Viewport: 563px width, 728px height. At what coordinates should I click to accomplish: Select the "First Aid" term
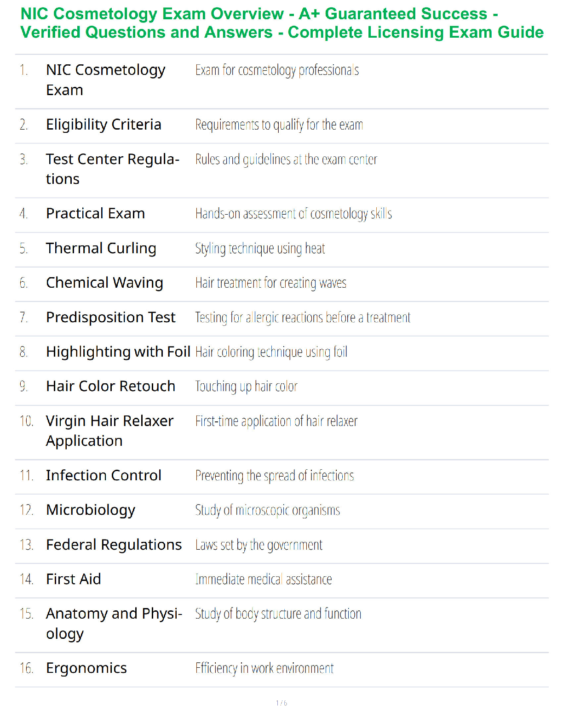73,579
